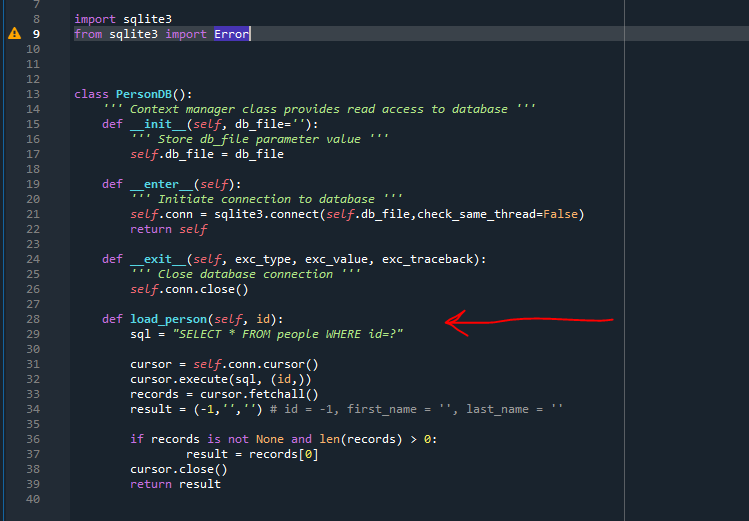Screen dimensions: 749x521
Task: Click 'cursor.close()' on line 38
Action: tap(179, 469)
